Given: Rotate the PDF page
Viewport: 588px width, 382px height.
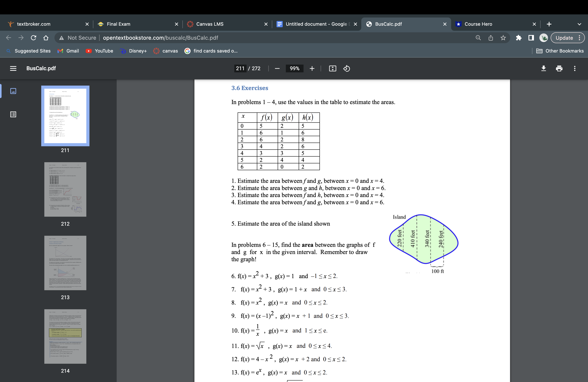Looking at the screenshot, I should click(346, 68).
